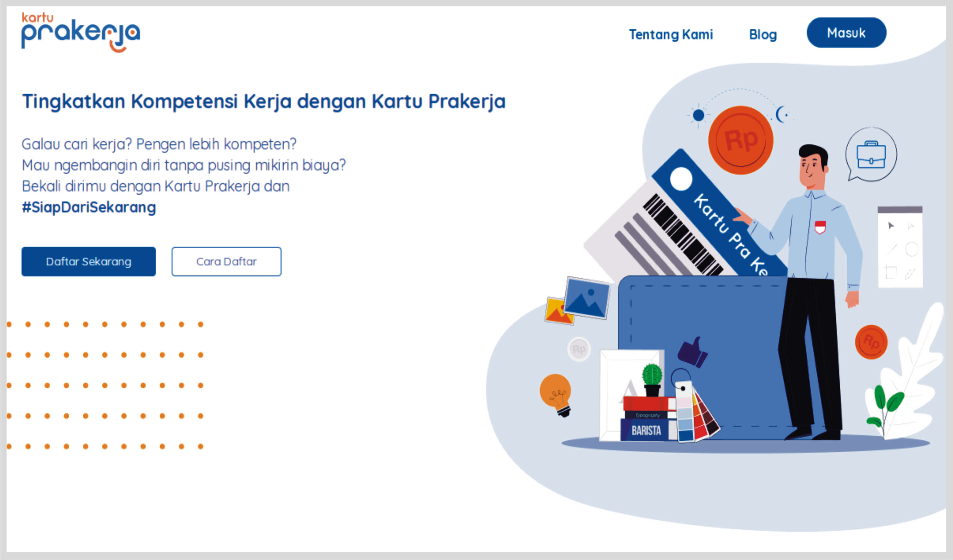The height and width of the screenshot is (560, 953).
Task: Click Daftar Sekarang to register
Action: [x=88, y=261]
